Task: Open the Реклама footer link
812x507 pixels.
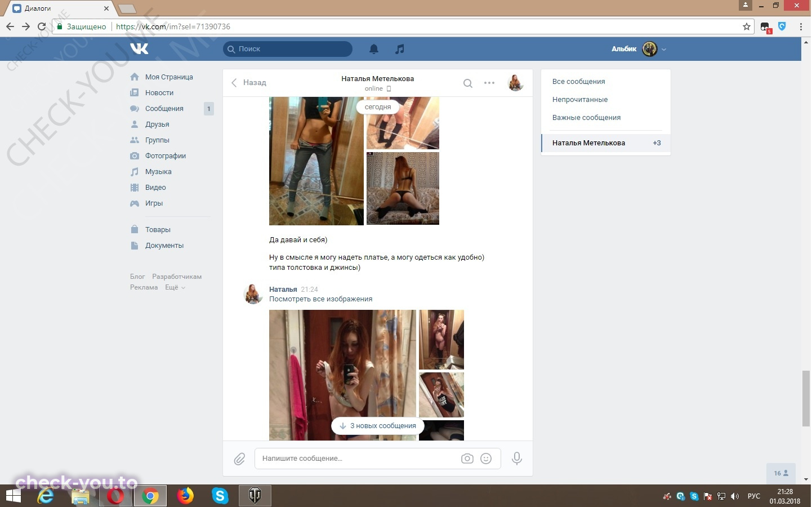Action: [x=144, y=287]
